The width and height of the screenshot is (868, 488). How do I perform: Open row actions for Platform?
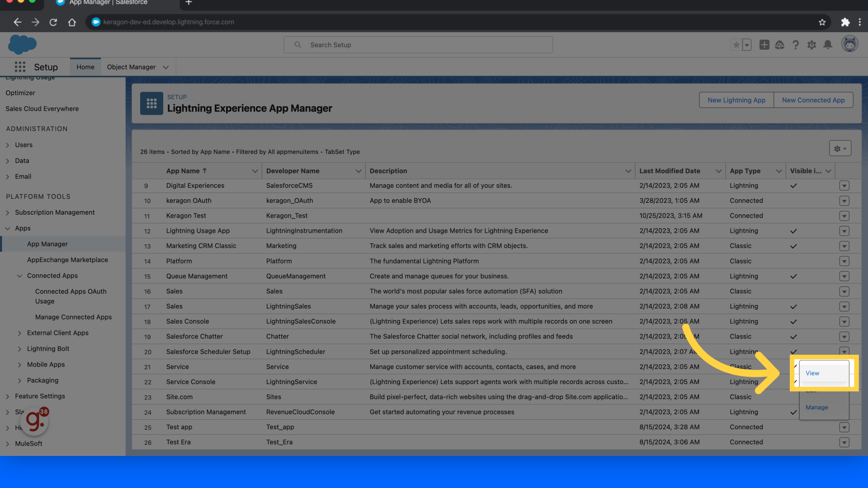tap(844, 261)
